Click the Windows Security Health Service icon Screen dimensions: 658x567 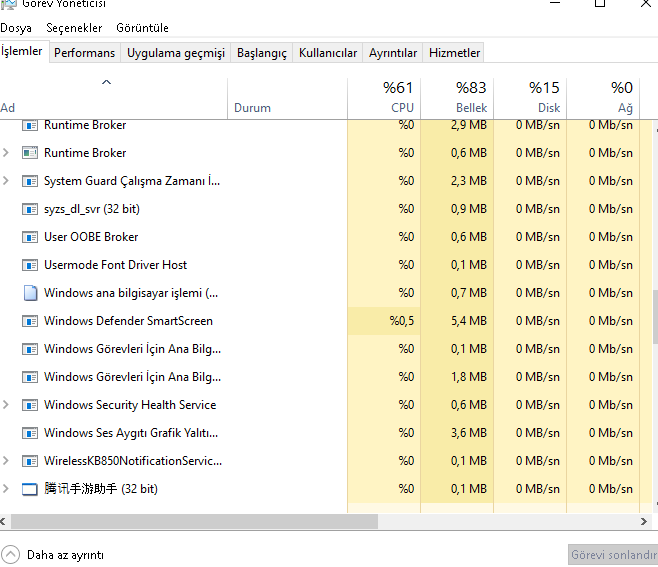tap(30, 405)
